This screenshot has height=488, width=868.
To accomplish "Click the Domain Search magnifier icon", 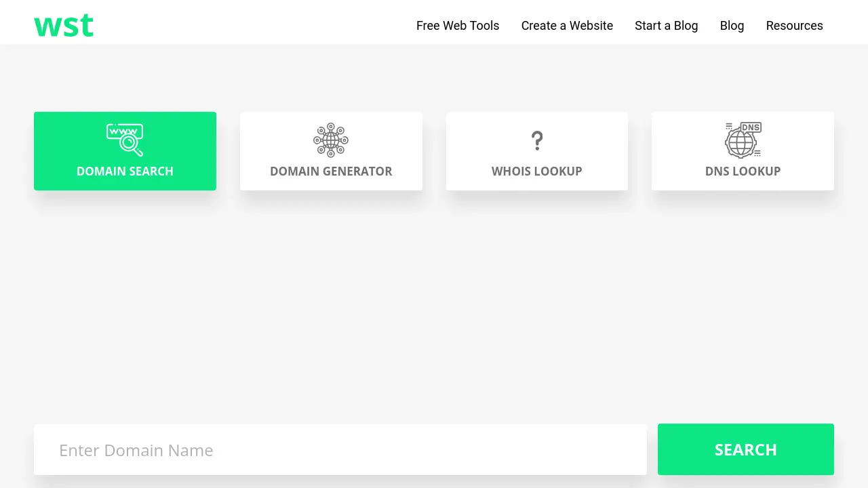I will [x=125, y=140].
